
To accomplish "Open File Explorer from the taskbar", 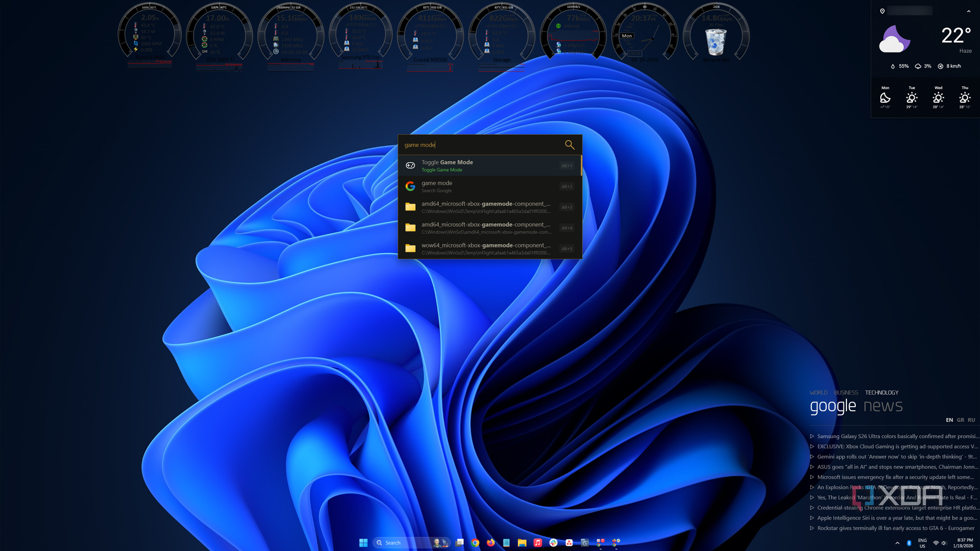I will click(522, 543).
